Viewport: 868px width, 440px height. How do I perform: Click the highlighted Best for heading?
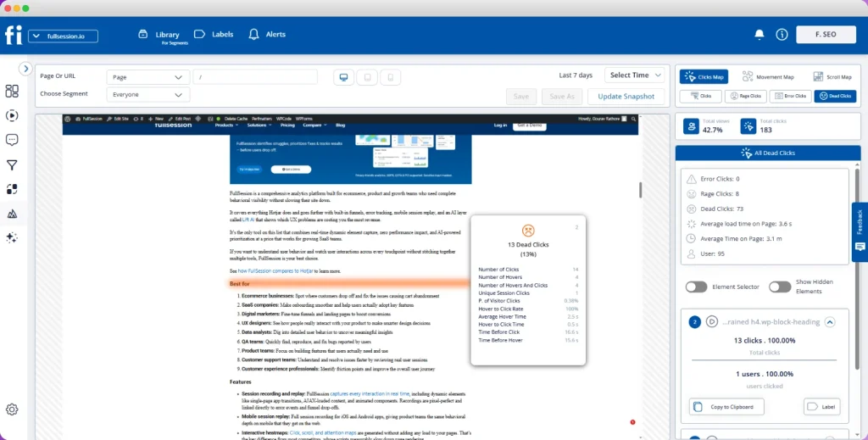[240, 283]
